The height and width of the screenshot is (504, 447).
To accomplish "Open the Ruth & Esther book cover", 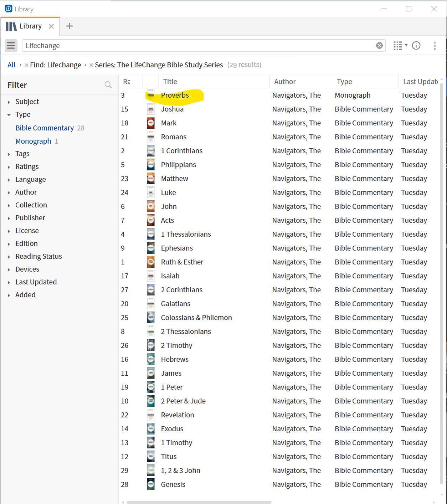I will coord(151,262).
